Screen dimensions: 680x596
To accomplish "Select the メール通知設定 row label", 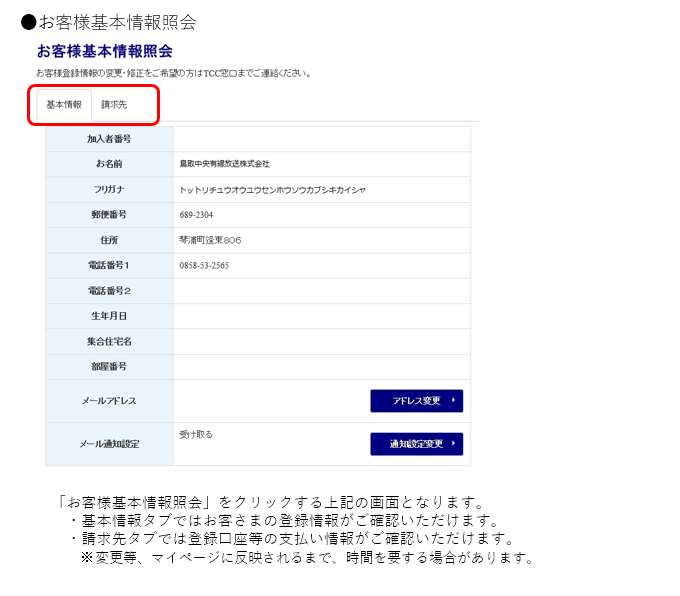I will tap(109, 444).
